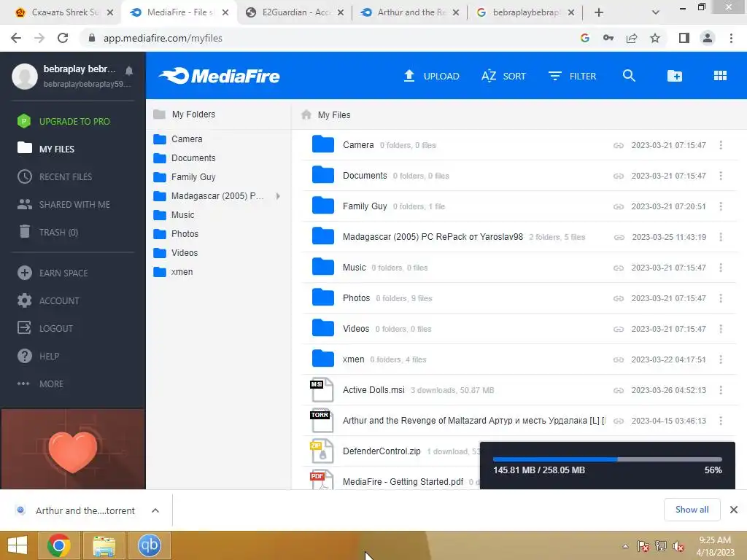Open the DefenderControl.zip file
This screenshot has width=747, height=560.
[382, 451]
